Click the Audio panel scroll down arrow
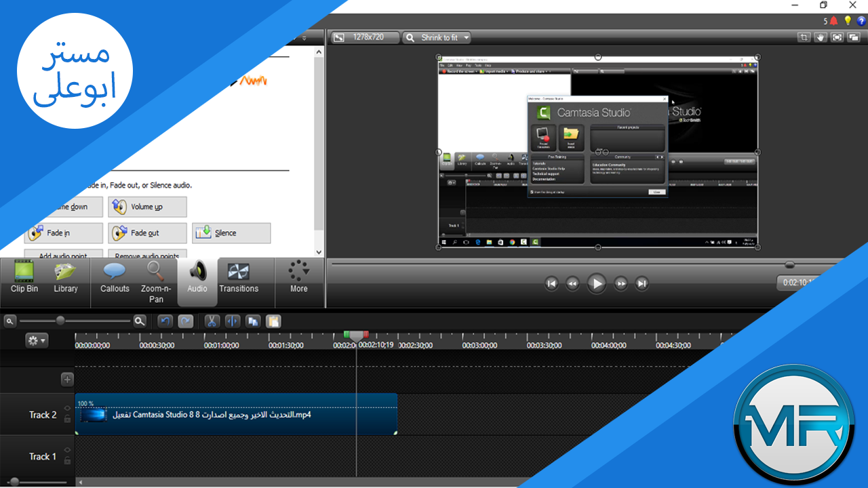Viewport: 868px width, 488px height. (319, 252)
